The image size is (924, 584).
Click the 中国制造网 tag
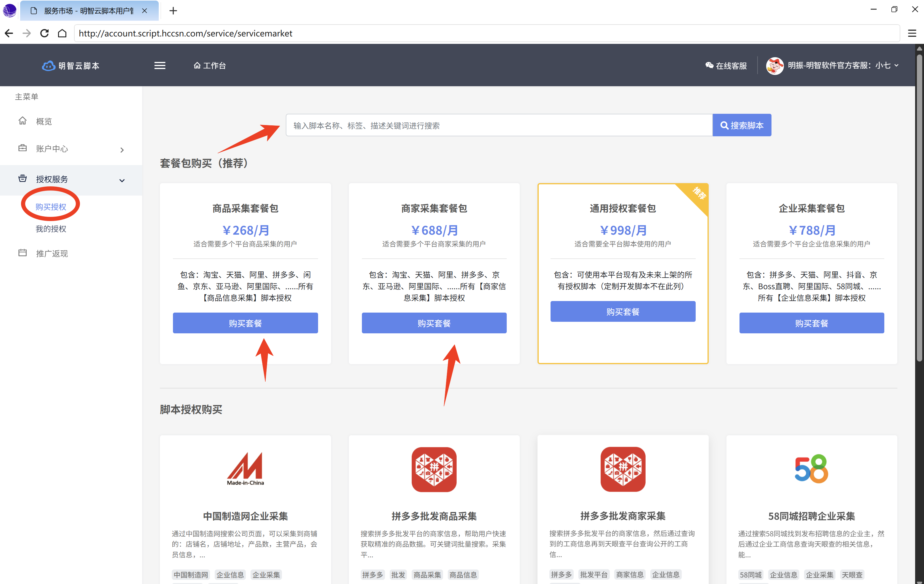click(191, 575)
